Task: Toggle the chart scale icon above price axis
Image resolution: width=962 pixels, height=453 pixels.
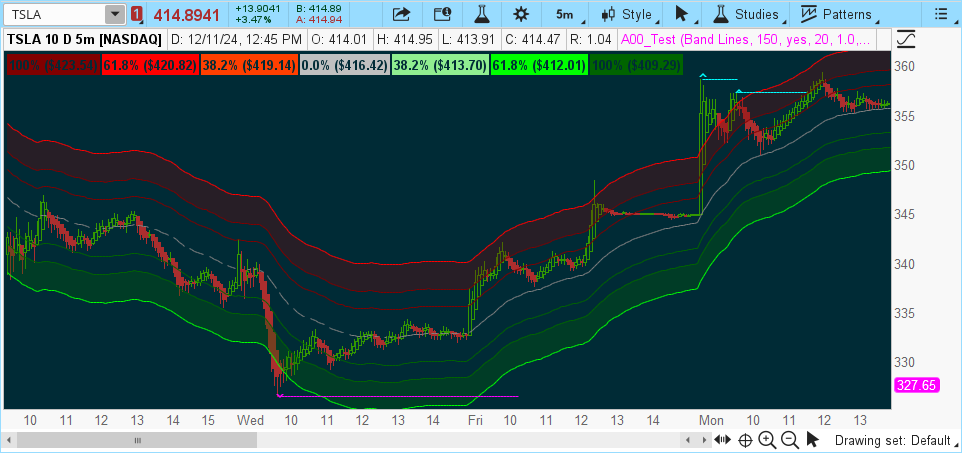Action: (906, 40)
